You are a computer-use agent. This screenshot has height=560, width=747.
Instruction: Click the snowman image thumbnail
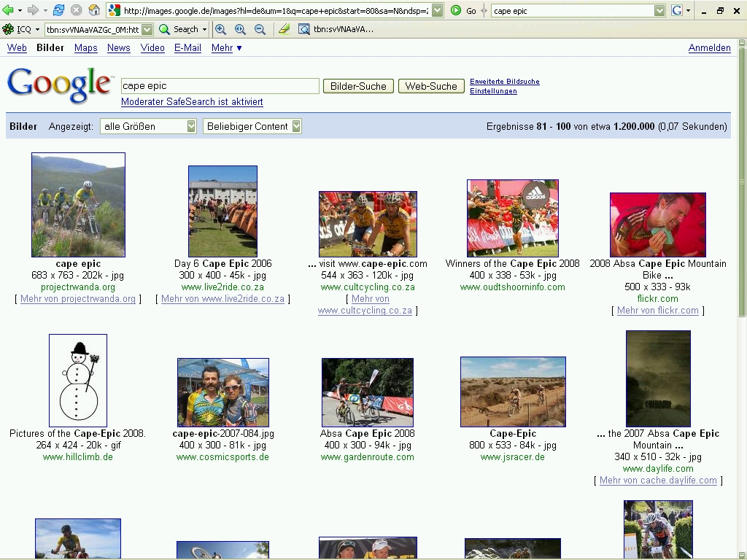[x=78, y=380]
